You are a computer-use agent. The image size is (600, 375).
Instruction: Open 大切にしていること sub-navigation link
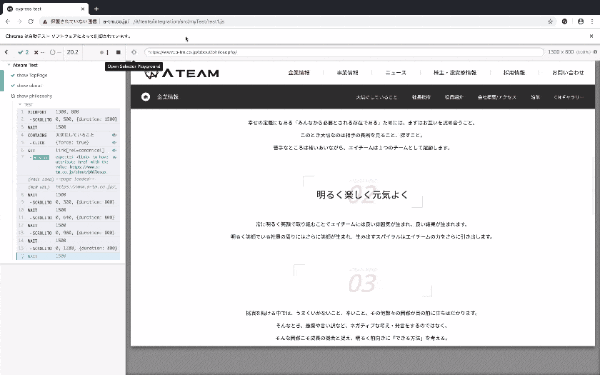click(x=377, y=97)
